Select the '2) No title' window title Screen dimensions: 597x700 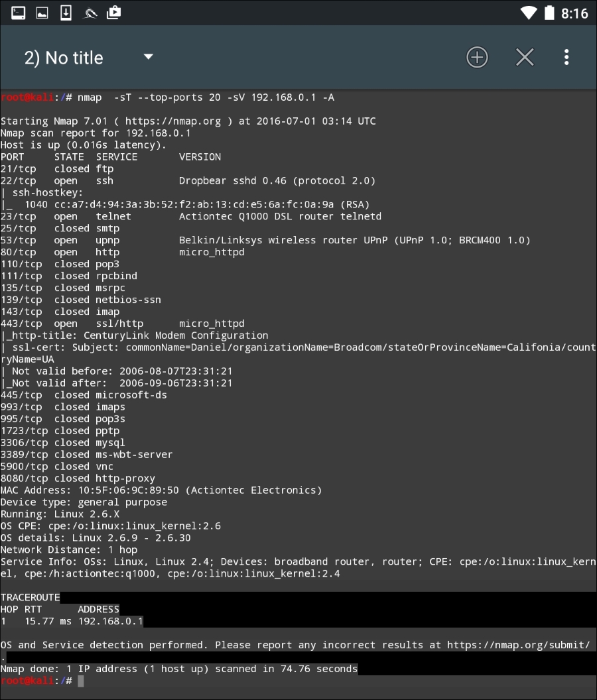[64, 57]
